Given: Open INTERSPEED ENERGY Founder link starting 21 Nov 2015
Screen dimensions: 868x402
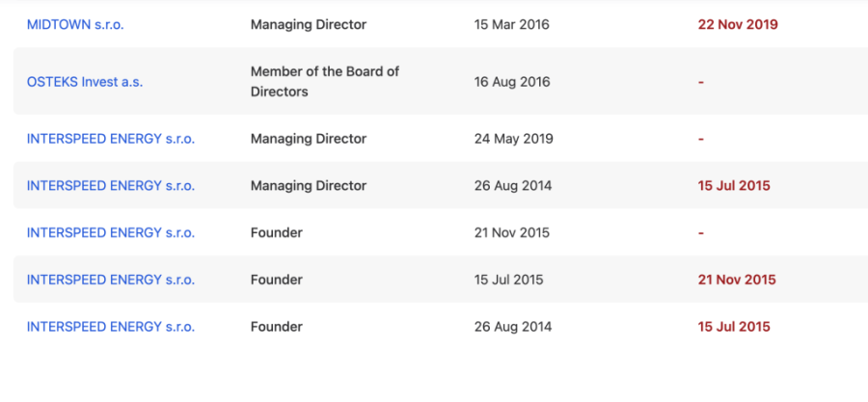Looking at the screenshot, I should point(111,233).
